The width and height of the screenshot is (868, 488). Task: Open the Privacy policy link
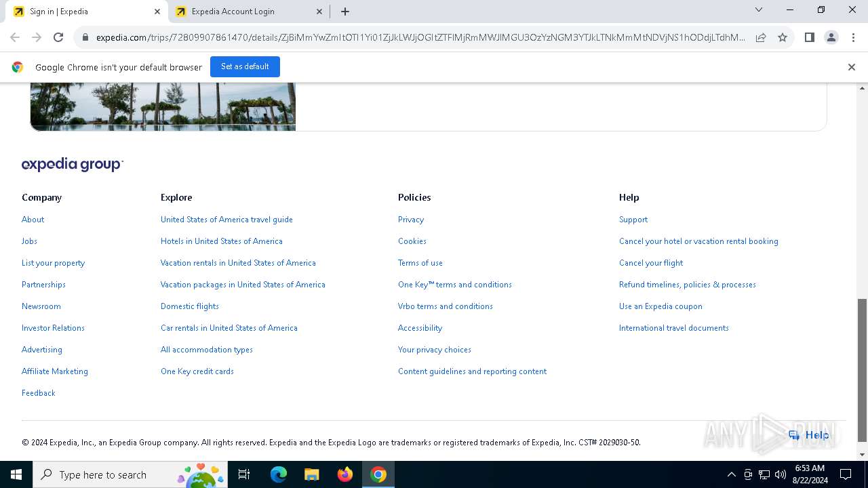click(411, 220)
